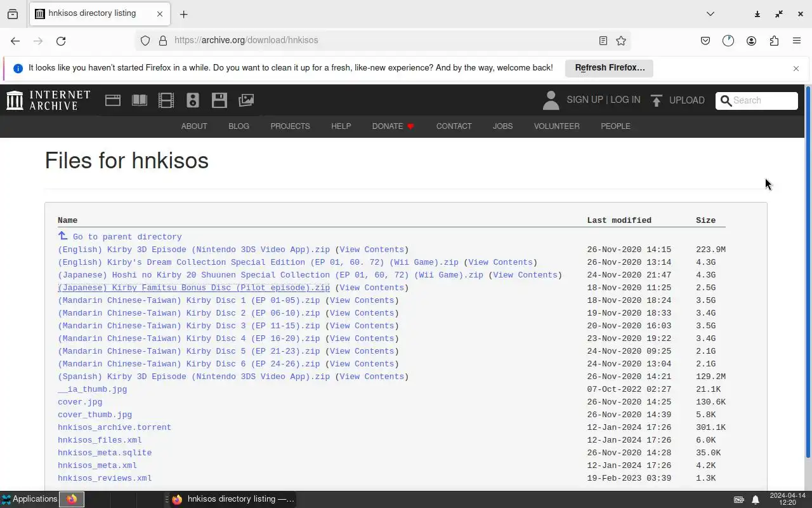
Task: Click the Go to parent directory arrow icon
Action: 63,236
